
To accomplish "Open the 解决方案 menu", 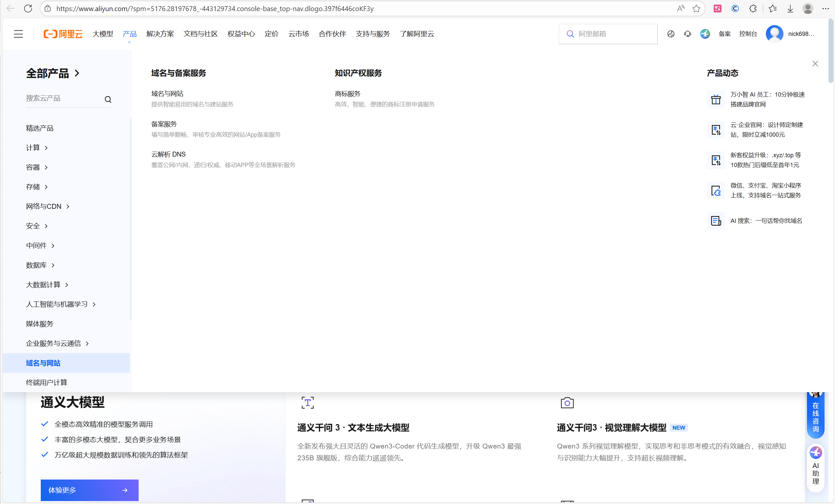I will click(160, 34).
